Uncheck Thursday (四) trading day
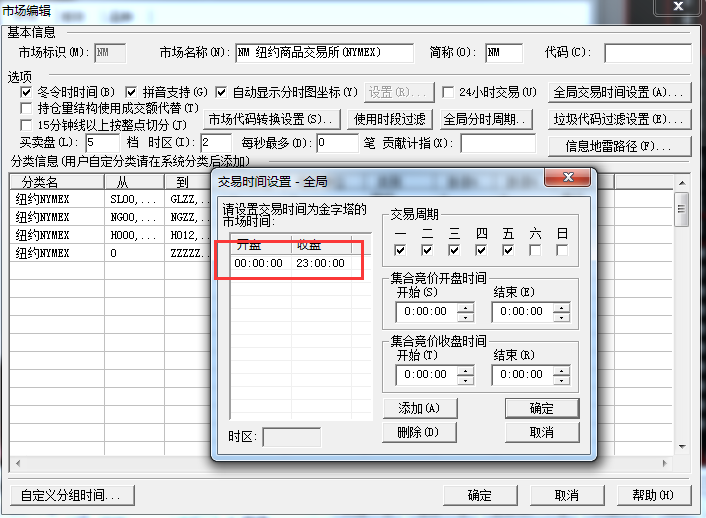This screenshot has width=706, height=518. tap(481, 250)
